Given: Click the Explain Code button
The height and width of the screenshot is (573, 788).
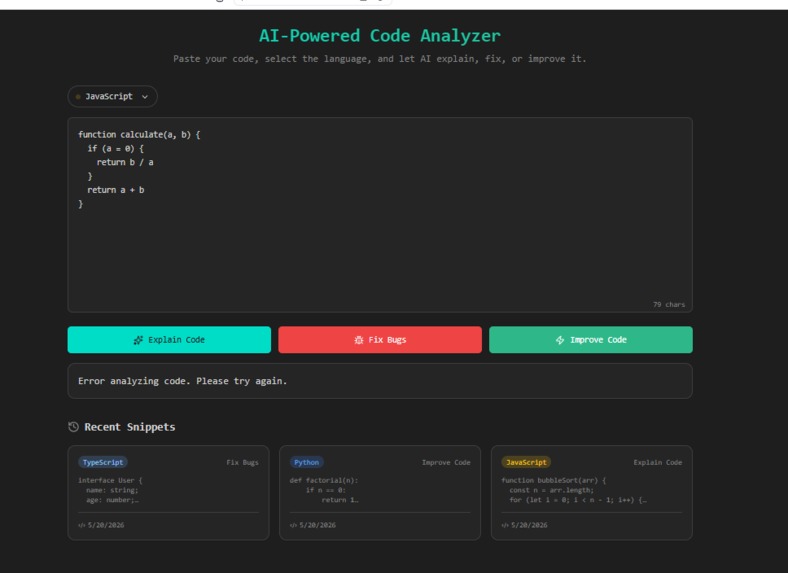Looking at the screenshot, I should 169,340.
